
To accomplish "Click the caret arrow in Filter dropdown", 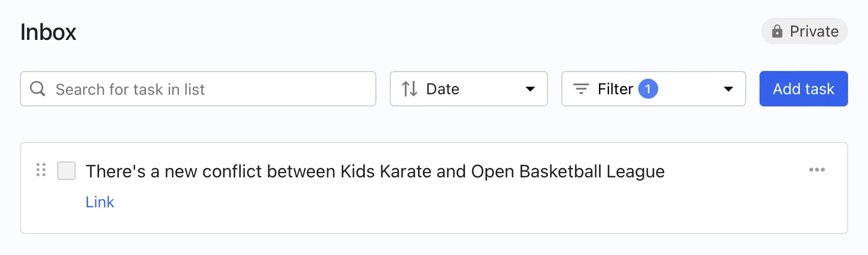I will click(x=728, y=89).
